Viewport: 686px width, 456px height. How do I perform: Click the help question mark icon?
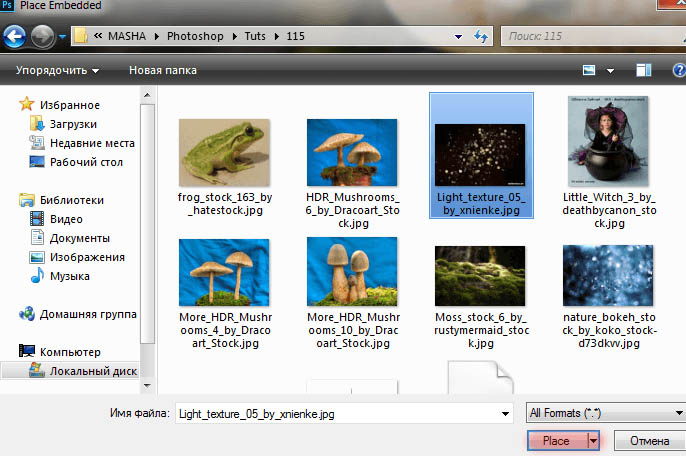[x=679, y=70]
